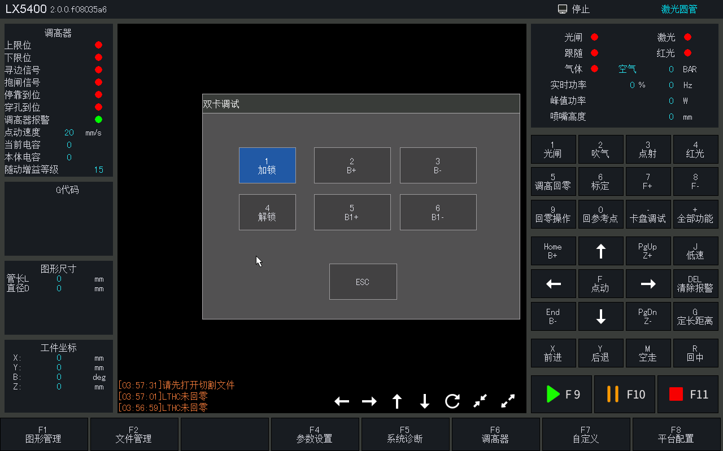Open F6 调高器 menu
Screen dimensions: 723x451
(x=495, y=434)
